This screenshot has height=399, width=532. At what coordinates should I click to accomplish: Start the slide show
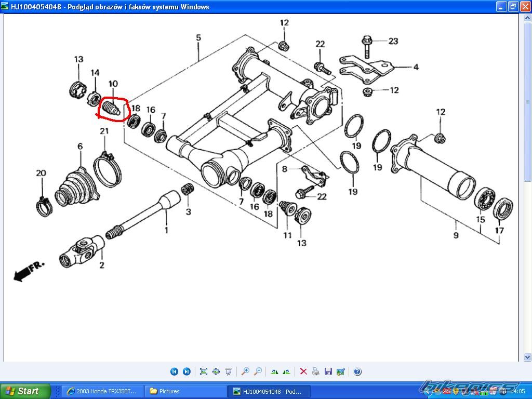tap(229, 371)
